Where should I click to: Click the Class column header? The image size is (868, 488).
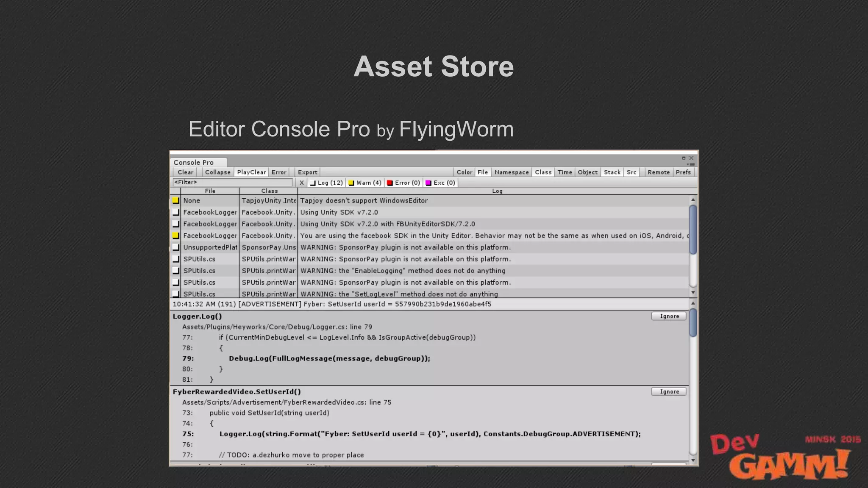(x=269, y=191)
